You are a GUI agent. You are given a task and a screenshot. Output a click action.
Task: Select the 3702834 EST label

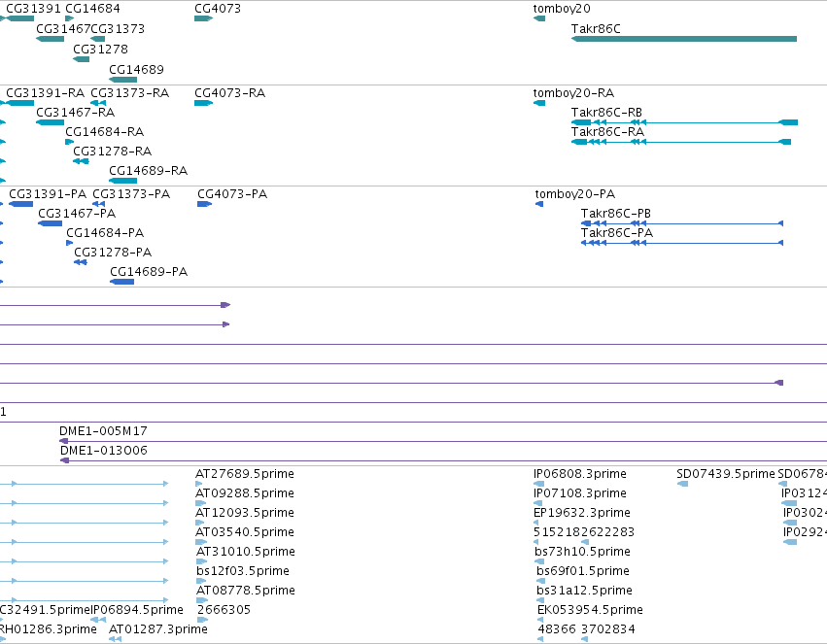(608, 629)
